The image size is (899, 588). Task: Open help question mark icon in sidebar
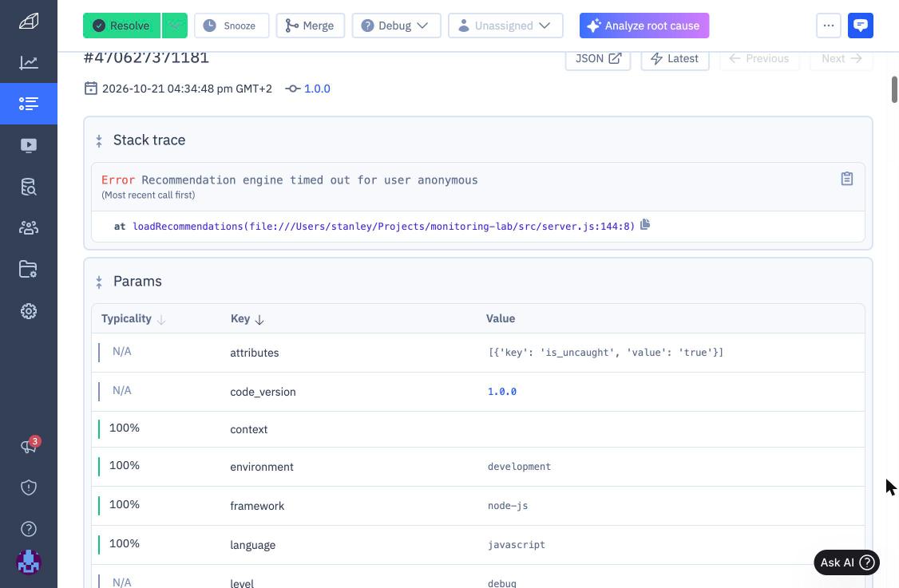click(29, 529)
